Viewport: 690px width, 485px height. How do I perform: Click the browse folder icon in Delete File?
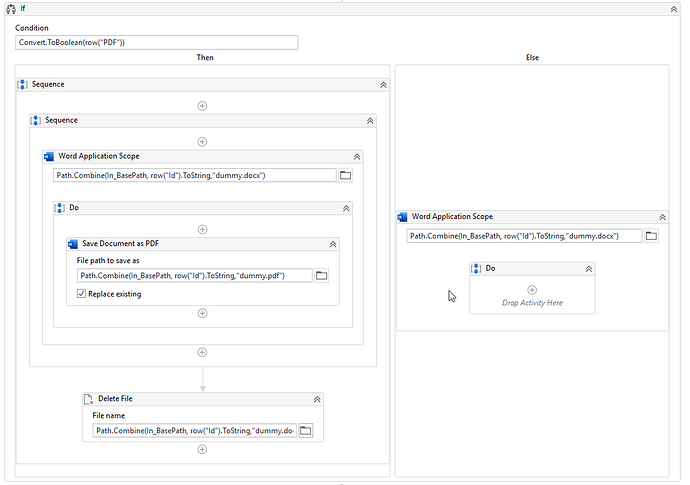point(306,431)
